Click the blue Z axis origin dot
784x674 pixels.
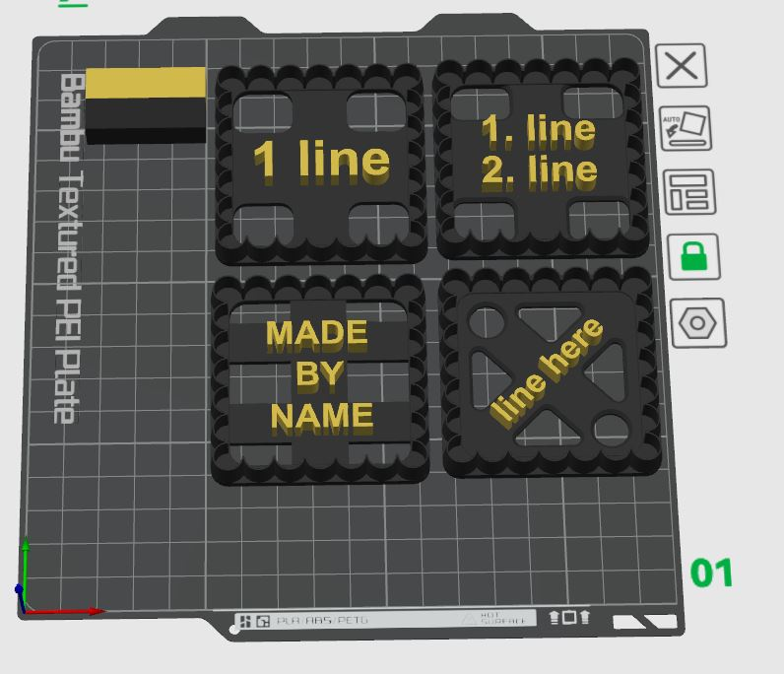pyautogui.click(x=19, y=589)
